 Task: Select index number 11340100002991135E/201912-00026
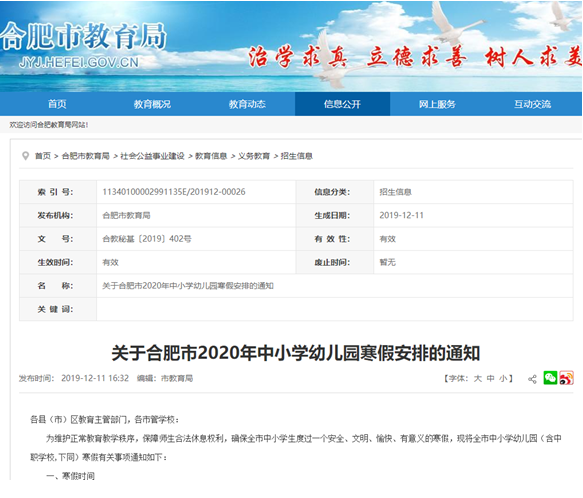174,192
